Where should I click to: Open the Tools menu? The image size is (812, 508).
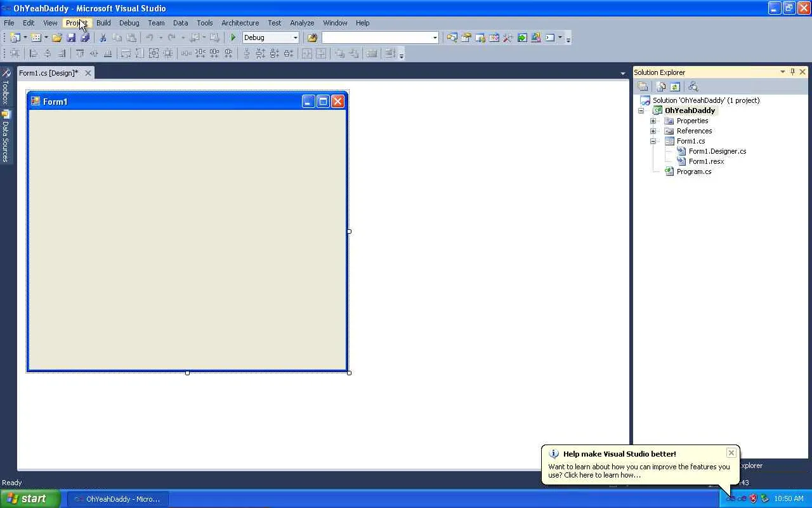[x=204, y=23]
